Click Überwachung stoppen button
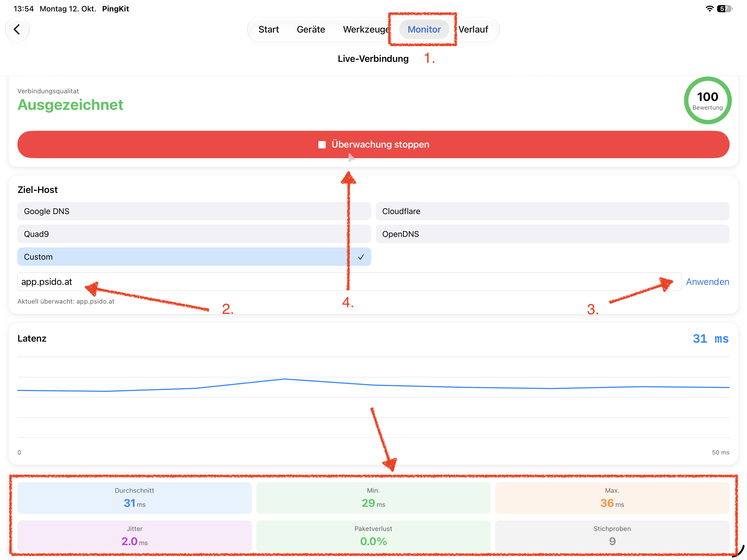The height and width of the screenshot is (560, 747). tap(373, 144)
